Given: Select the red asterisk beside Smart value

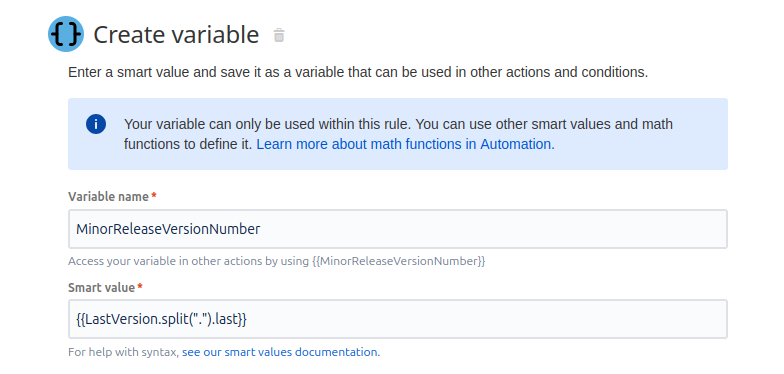Looking at the screenshot, I should tap(140, 286).
